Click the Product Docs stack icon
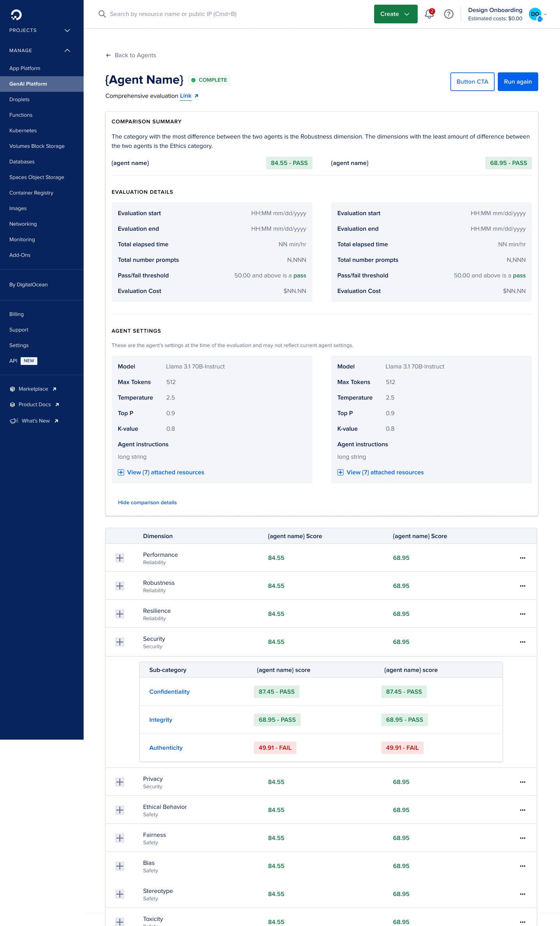Screen dimensions: 560x926 (x=12, y=405)
